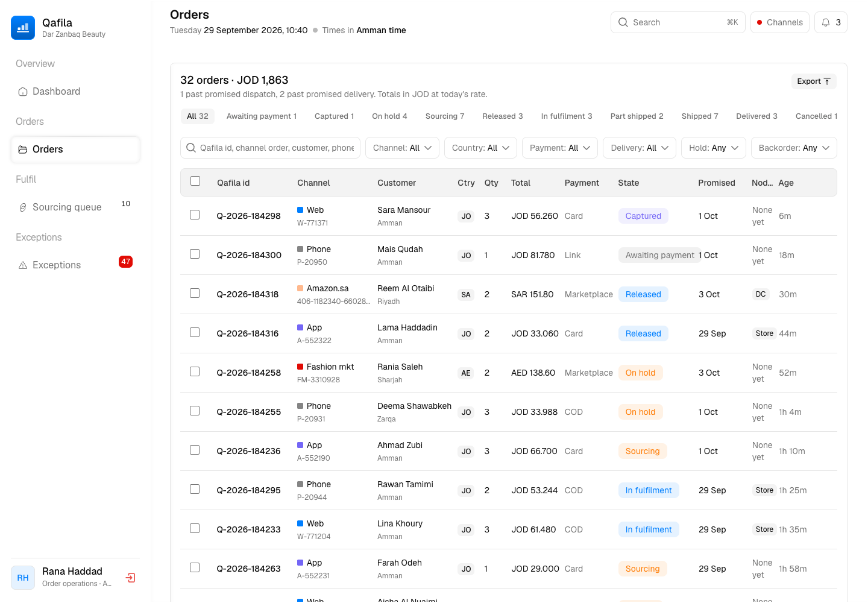Click the orange Amazon.sa channel color swatch
868x603 pixels.
300,288
